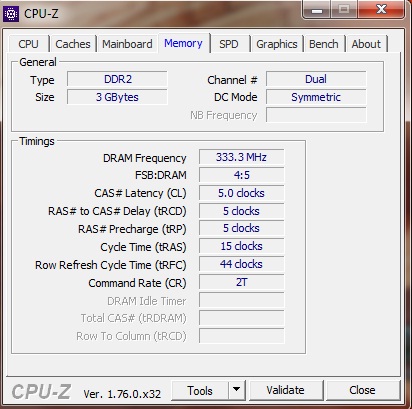Select the Mainboard tab

[x=127, y=44]
